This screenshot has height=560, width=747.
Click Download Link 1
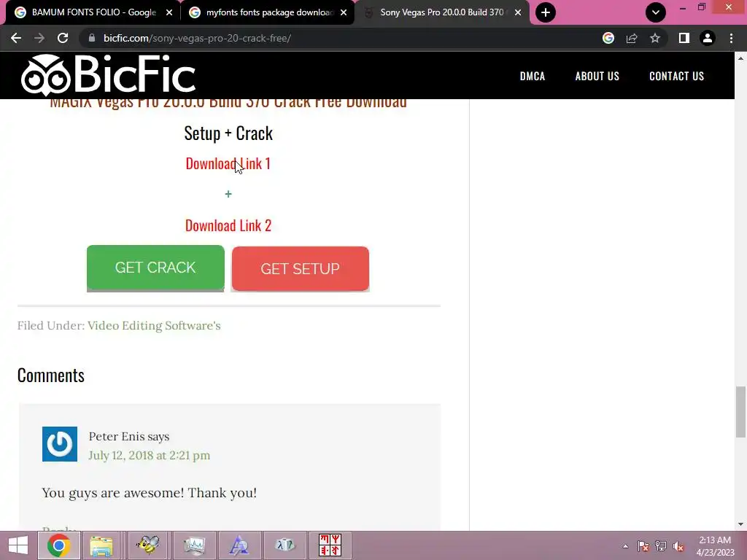[228, 163]
